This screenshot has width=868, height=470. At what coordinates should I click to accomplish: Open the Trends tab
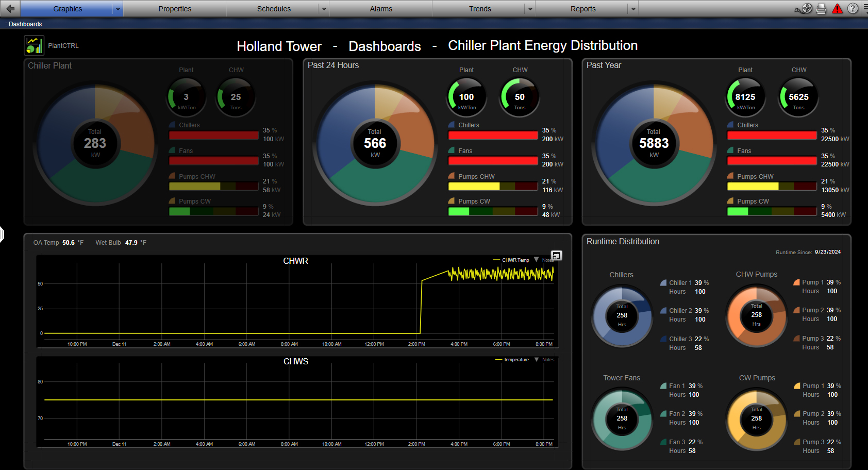click(479, 9)
